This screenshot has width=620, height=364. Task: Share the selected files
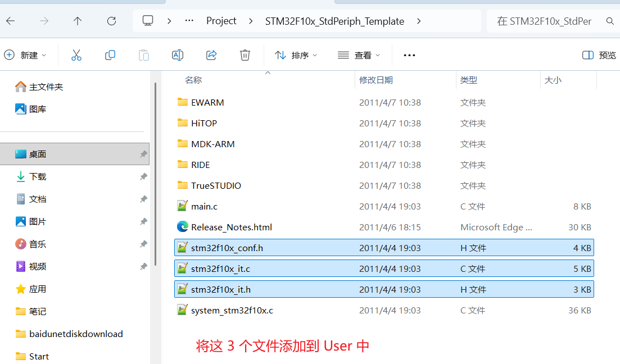[x=211, y=55]
